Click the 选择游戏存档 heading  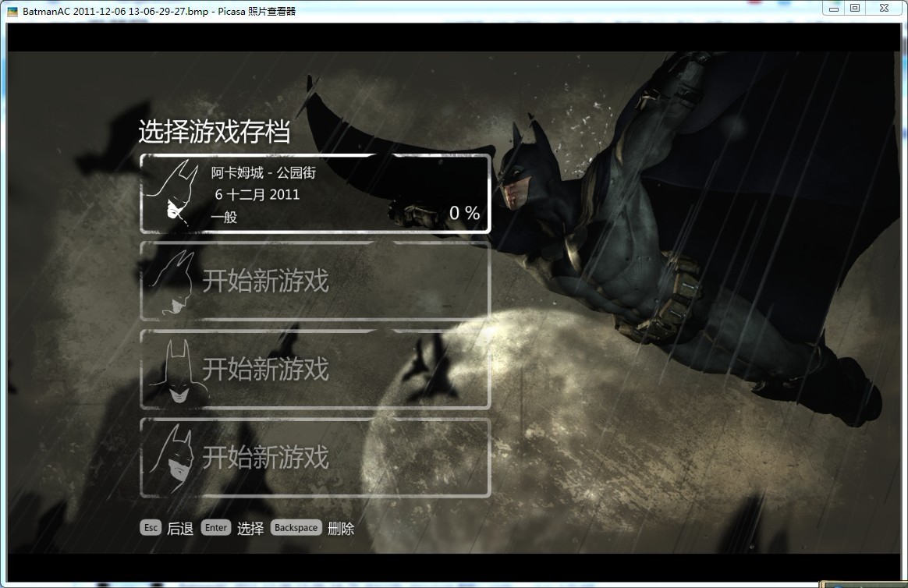(x=215, y=132)
